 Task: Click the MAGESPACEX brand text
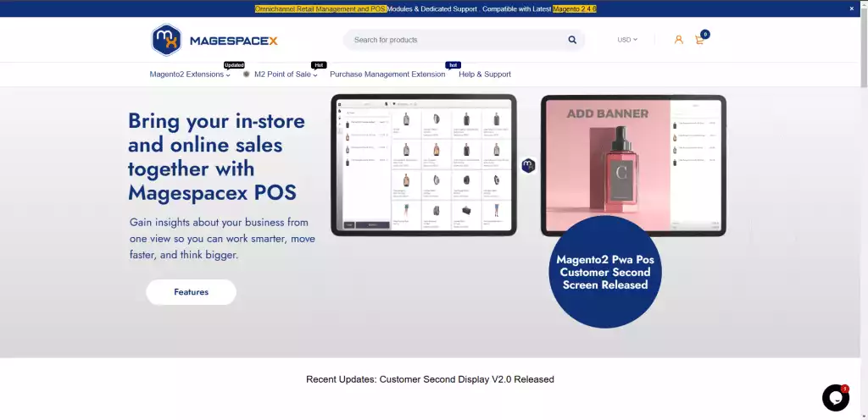click(x=234, y=41)
